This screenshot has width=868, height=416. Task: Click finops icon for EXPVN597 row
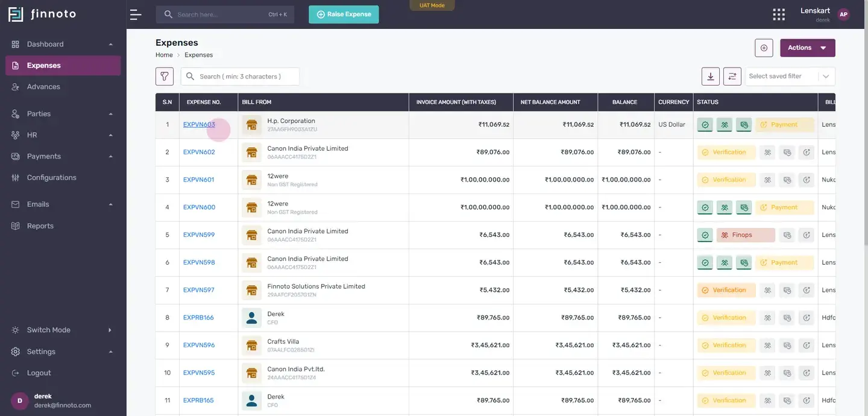(787, 290)
